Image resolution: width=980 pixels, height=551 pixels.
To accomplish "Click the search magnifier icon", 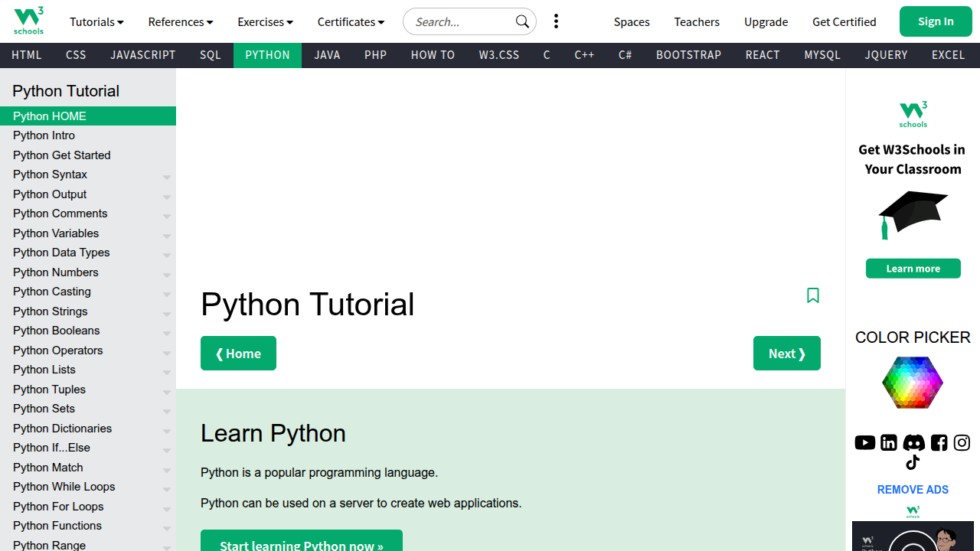I will 522,21.
